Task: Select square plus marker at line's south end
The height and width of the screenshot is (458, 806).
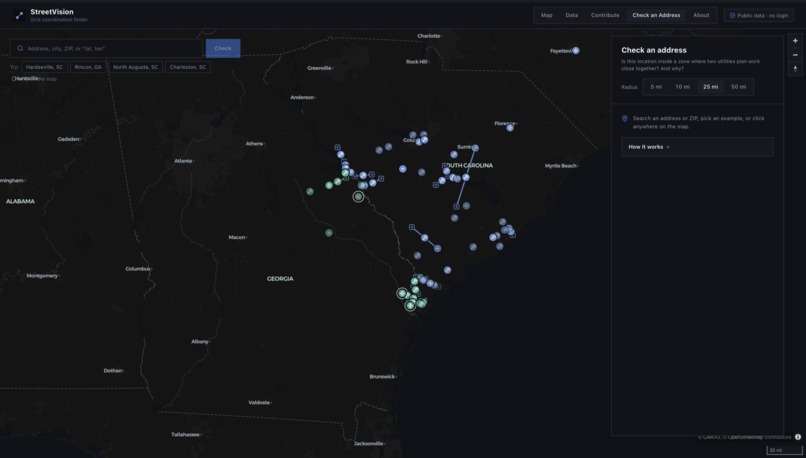Action: click(456, 207)
